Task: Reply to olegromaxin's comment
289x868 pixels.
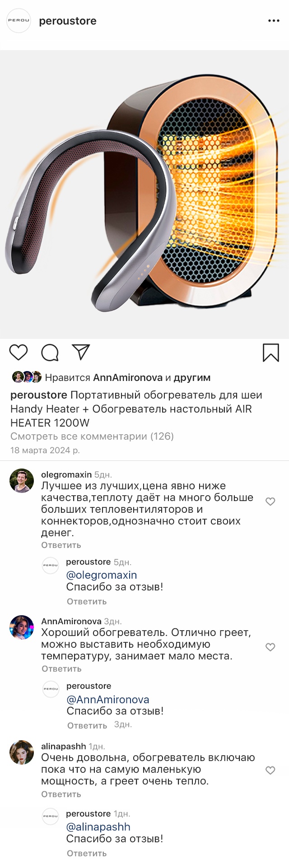Action: tap(61, 545)
